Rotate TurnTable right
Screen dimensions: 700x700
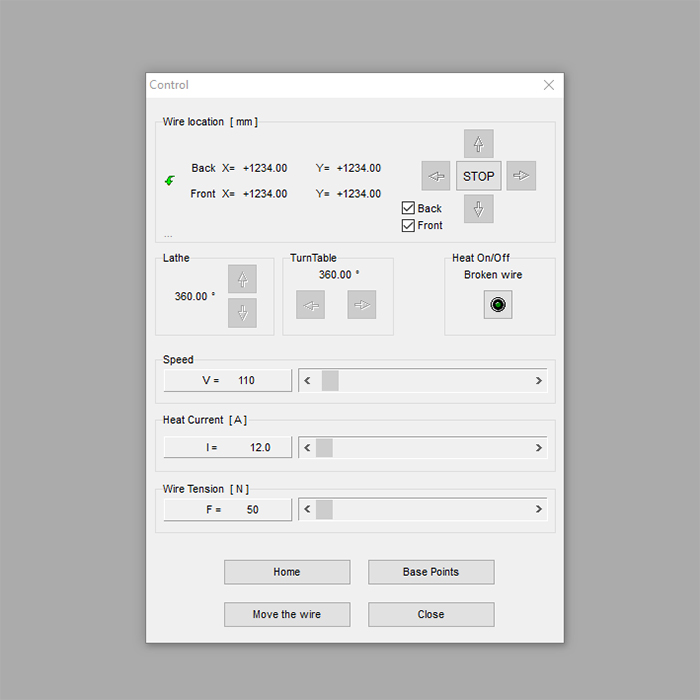[362, 305]
